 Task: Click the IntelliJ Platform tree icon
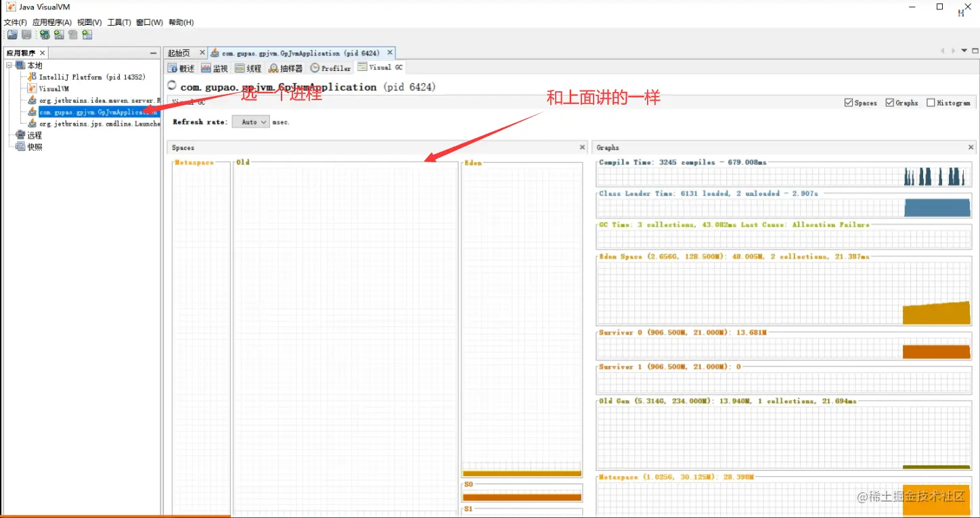32,77
